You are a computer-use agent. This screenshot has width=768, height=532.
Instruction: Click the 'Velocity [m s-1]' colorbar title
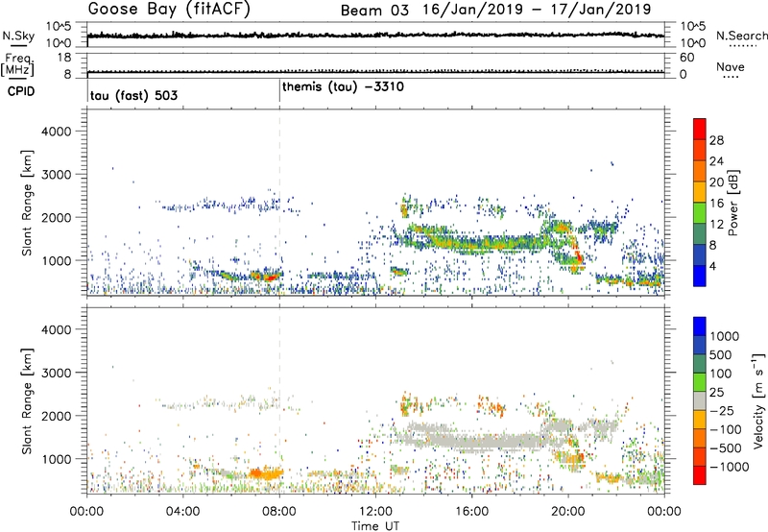pyautogui.click(x=758, y=400)
